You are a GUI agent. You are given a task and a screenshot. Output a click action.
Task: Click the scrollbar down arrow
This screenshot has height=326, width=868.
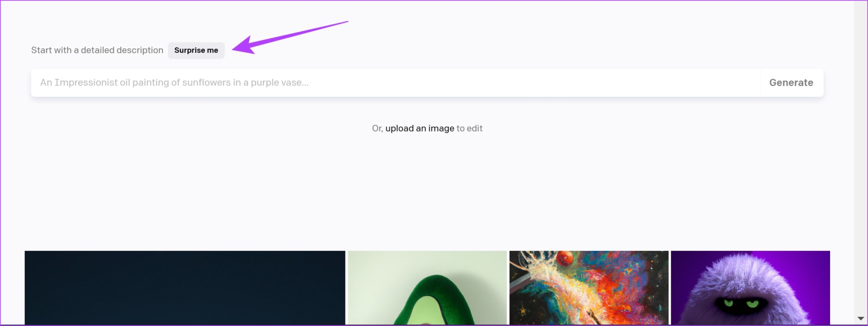(861, 319)
